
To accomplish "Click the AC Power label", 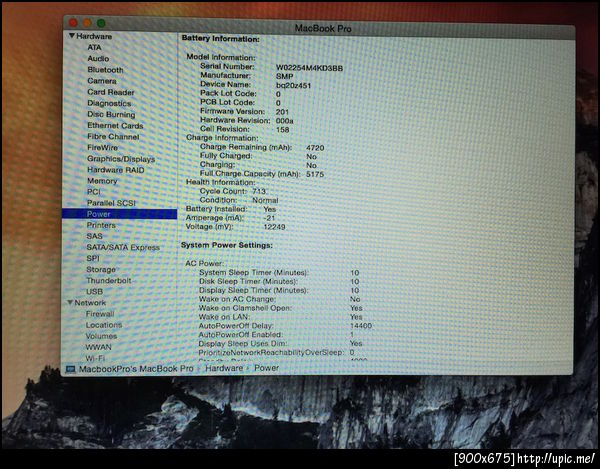I will click(204, 263).
